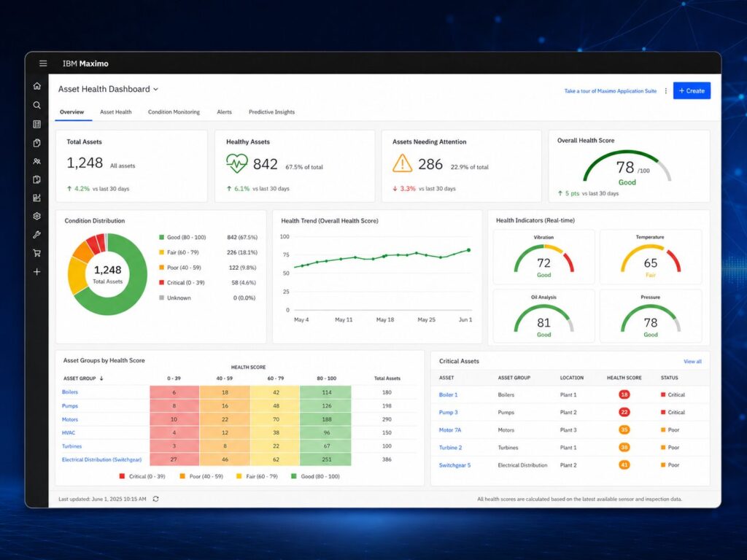Image resolution: width=747 pixels, height=560 pixels.
Task: Open Electrical Distribution (Switchgear) group link
Action: click(x=102, y=459)
